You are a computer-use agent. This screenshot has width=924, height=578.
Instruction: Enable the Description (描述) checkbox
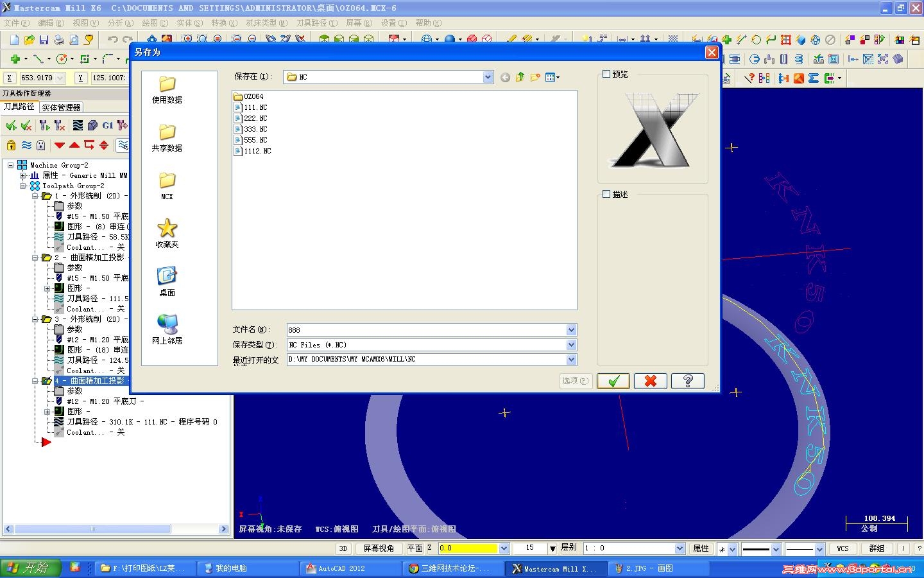(606, 194)
